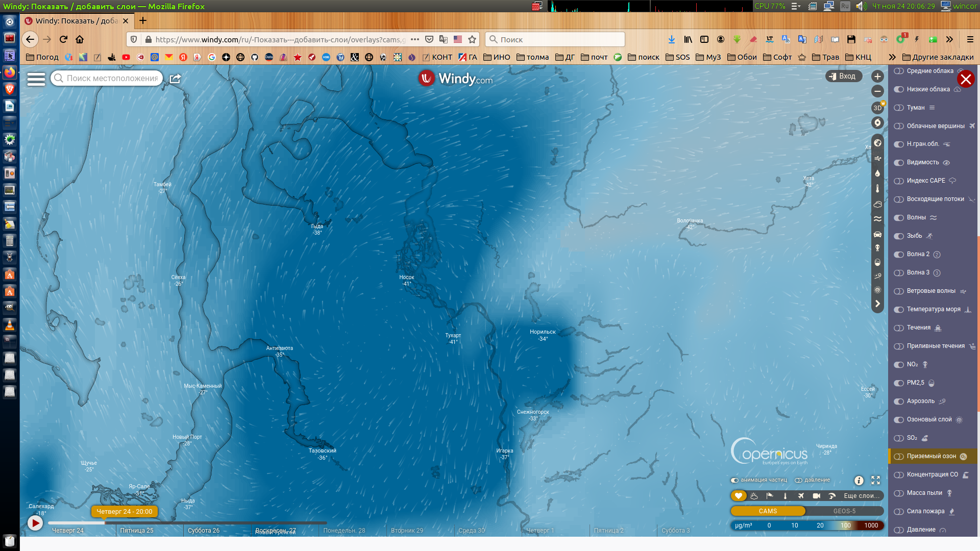Toggle the 'Низкие облака' layer switch

click(899, 89)
